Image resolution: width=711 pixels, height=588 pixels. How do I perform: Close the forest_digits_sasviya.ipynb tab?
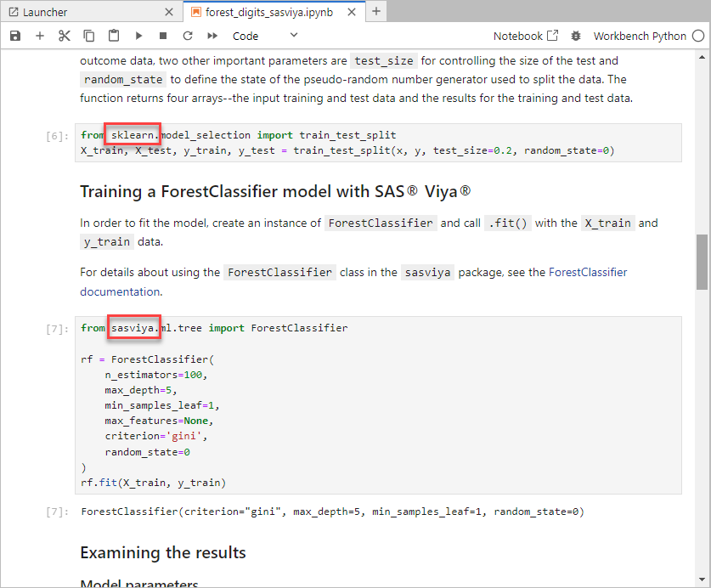(351, 12)
